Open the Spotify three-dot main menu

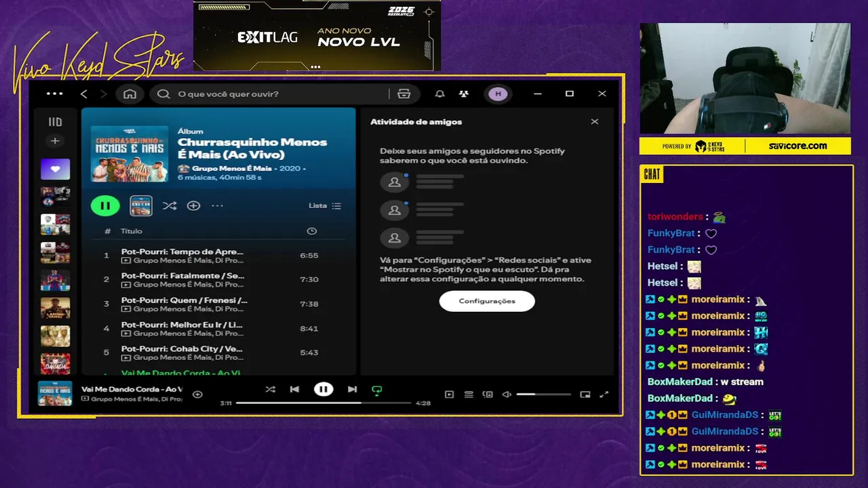(54, 94)
